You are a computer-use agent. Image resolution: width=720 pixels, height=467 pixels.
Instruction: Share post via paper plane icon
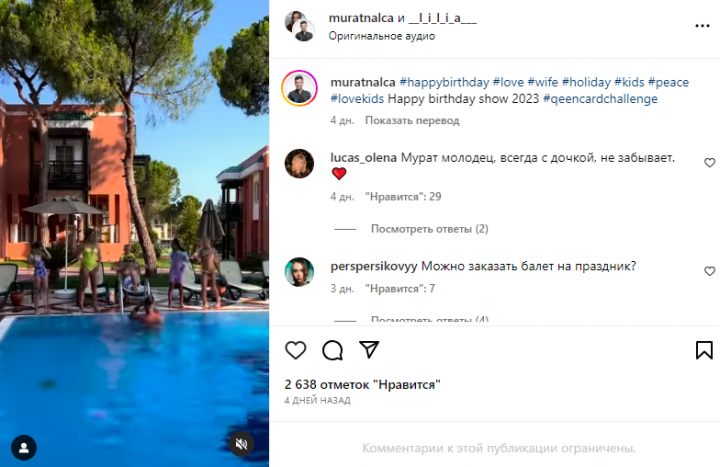(369, 350)
